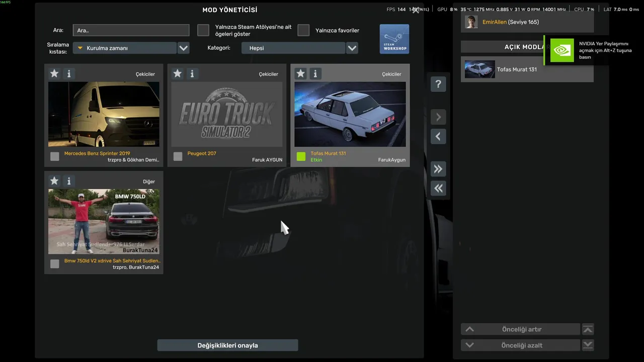Select the Mercedes Sprinter van thumbnail
Screen dimensions: 644x362
(104, 114)
